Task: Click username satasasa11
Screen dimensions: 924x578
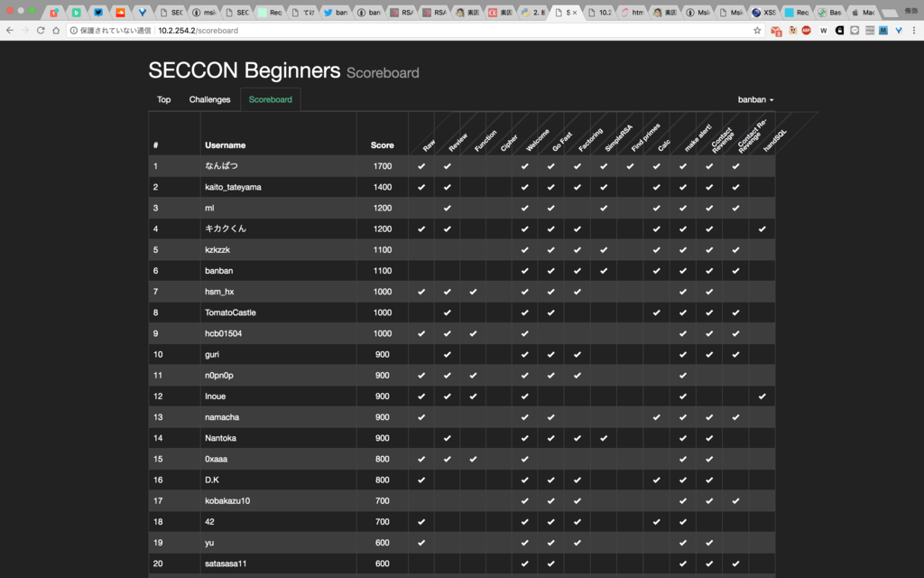Action: (x=226, y=564)
